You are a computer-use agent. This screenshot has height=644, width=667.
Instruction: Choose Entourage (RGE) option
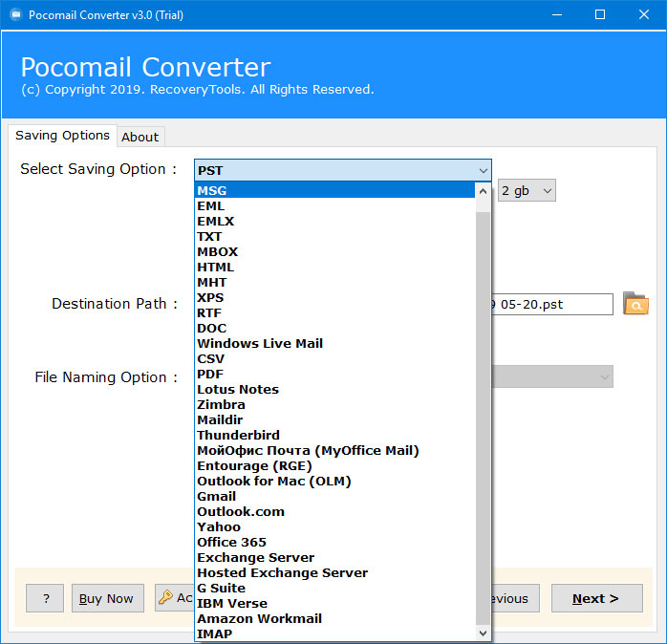(334, 465)
